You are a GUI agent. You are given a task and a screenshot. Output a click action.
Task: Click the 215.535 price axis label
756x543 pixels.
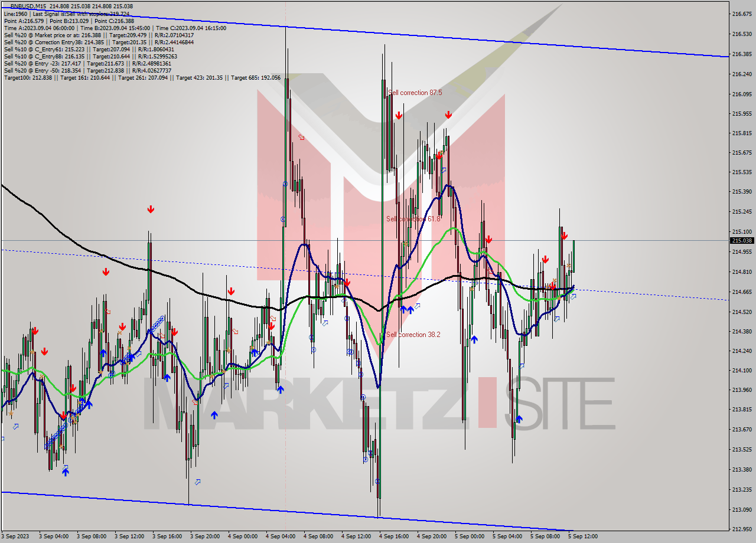coord(741,172)
